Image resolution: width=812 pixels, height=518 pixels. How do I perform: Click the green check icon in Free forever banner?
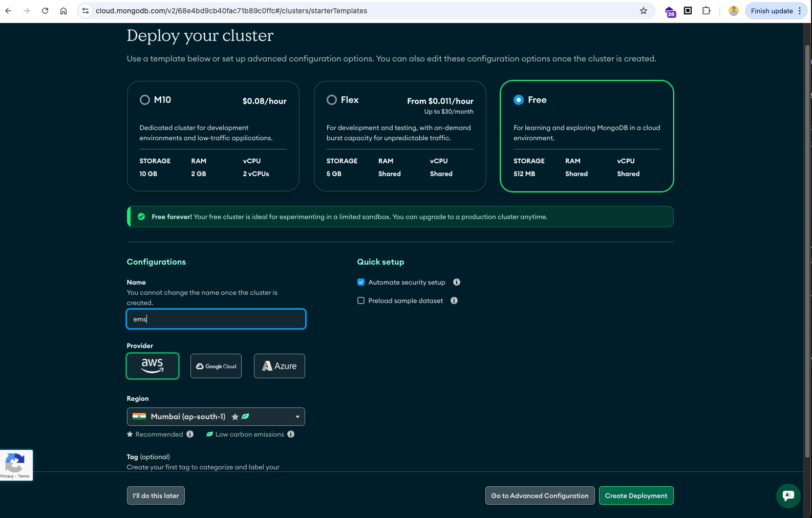point(141,217)
